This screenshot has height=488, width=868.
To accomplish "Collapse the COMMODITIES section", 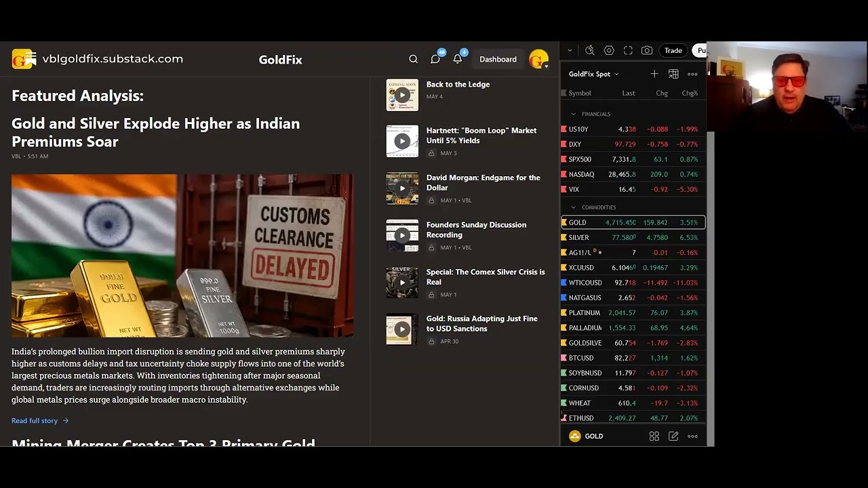I will click(x=574, y=207).
